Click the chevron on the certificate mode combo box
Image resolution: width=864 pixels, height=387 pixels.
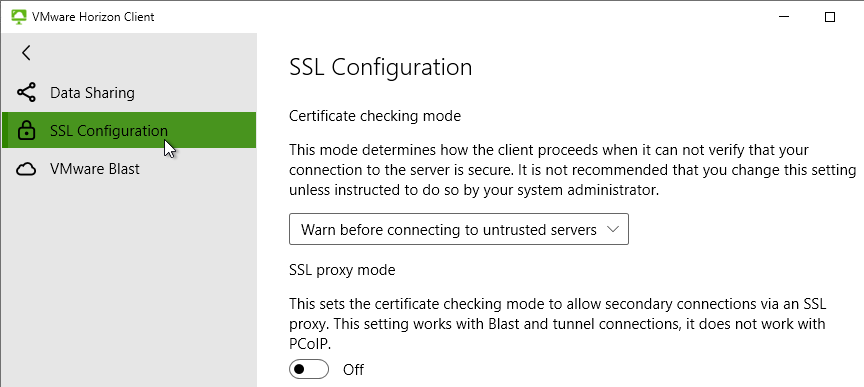[613, 229]
